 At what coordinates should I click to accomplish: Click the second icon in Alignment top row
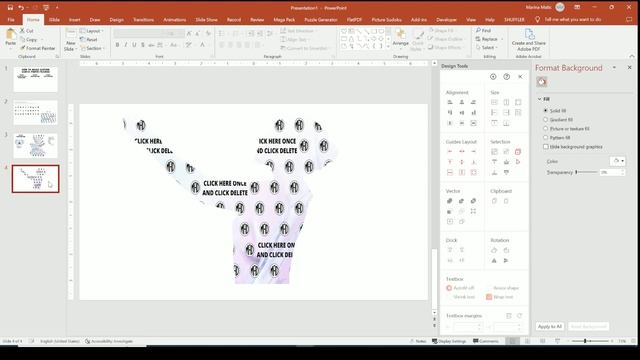pyautogui.click(x=462, y=102)
